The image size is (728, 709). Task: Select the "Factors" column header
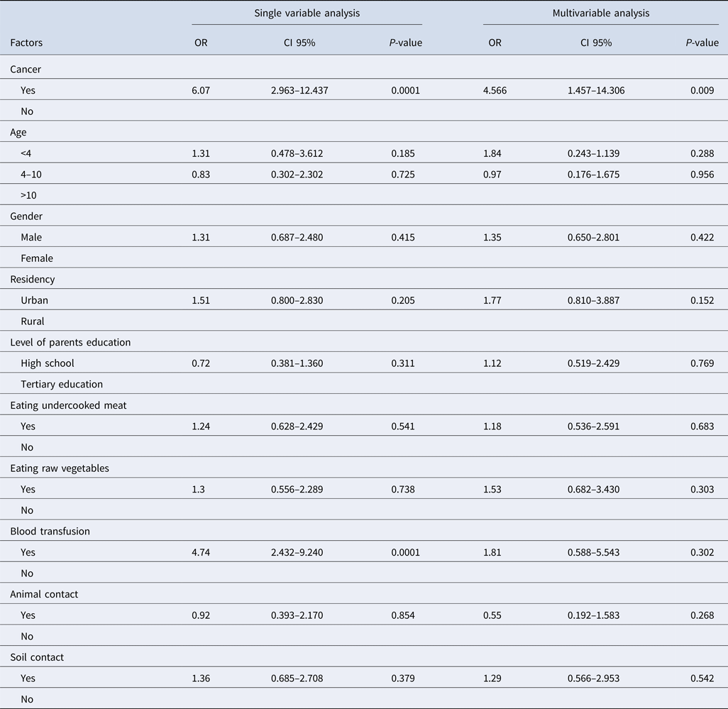point(26,43)
